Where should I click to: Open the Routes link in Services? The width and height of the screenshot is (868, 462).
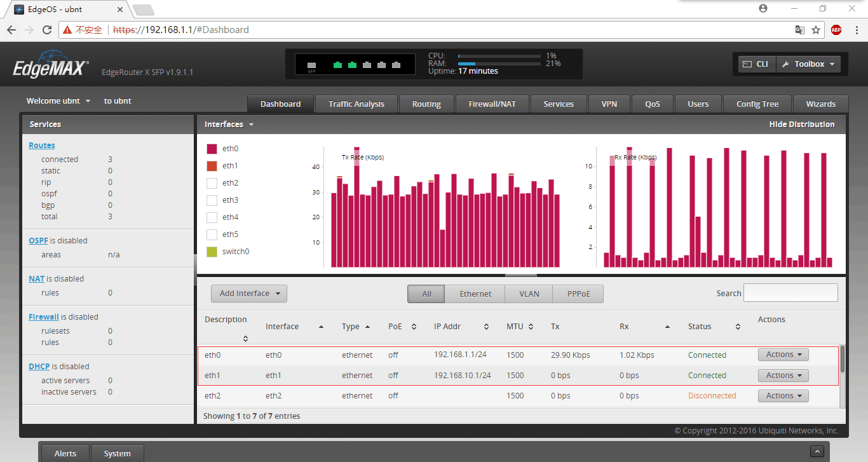pos(42,146)
